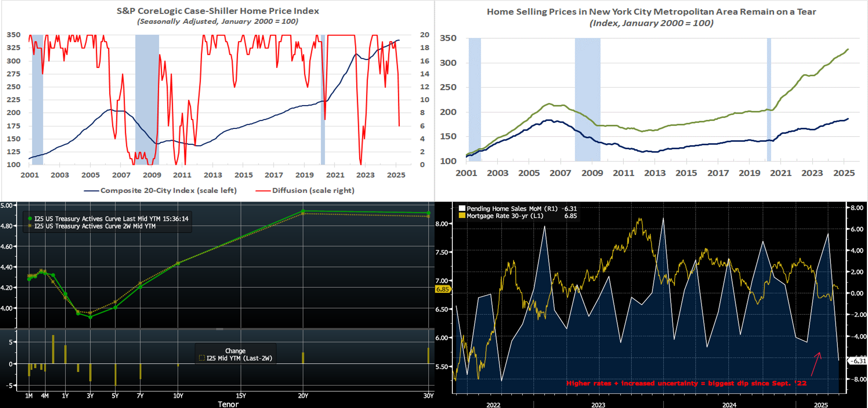Toggle Pending Home Sales MoM series label
This screenshot has width=868, height=408.
[512, 208]
